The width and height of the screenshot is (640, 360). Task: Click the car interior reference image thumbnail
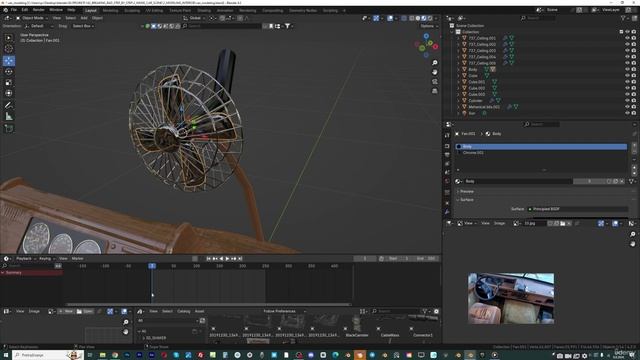(x=511, y=299)
